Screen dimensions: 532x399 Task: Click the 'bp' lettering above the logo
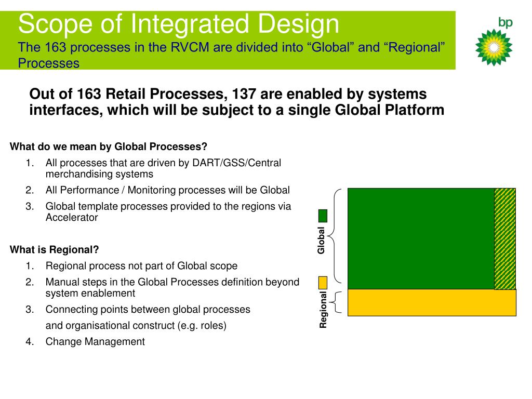pos(505,22)
